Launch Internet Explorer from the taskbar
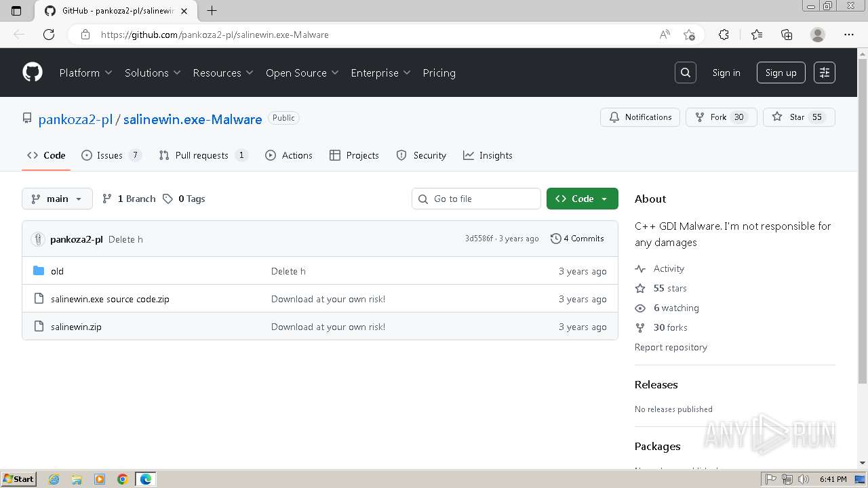868x488 pixels. 54,479
